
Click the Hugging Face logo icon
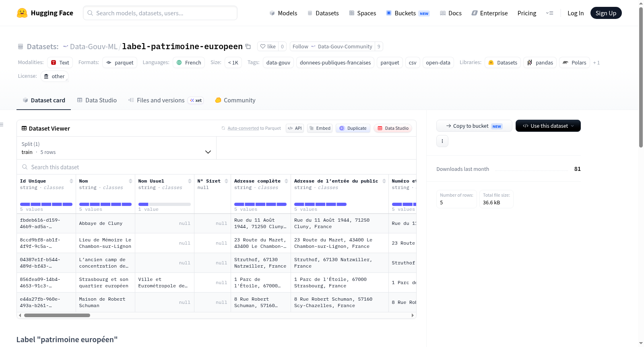coord(22,13)
